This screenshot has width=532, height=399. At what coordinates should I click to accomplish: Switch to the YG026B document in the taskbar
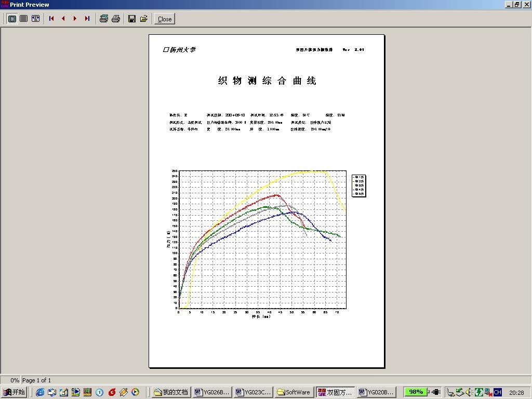[212, 392]
